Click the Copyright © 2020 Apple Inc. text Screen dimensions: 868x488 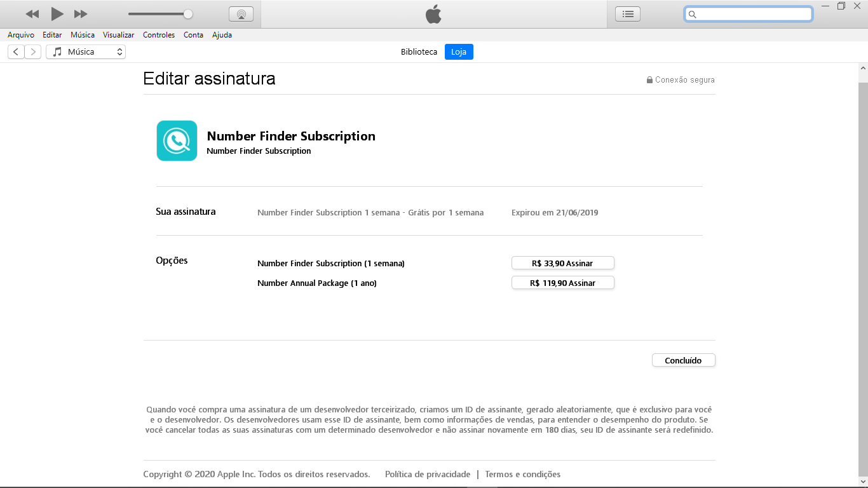pos(257,474)
